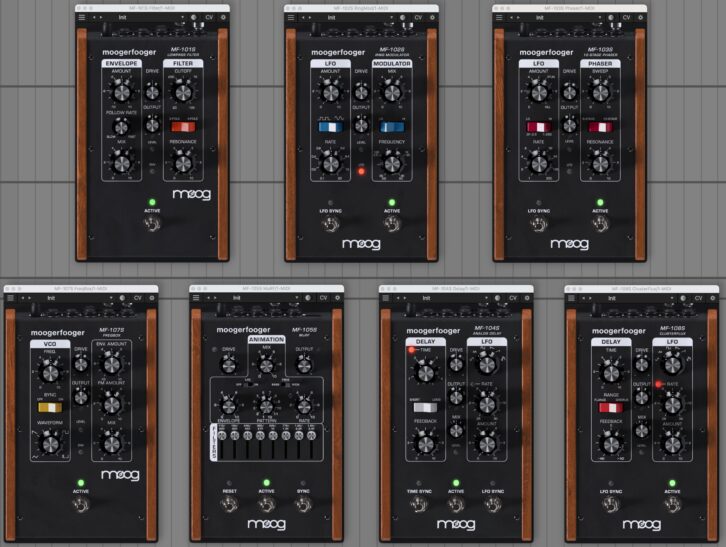Screen dimensions: 726x547
Task: Click the LFO Sync footswitch on MF-102S
Action: click(x=331, y=225)
